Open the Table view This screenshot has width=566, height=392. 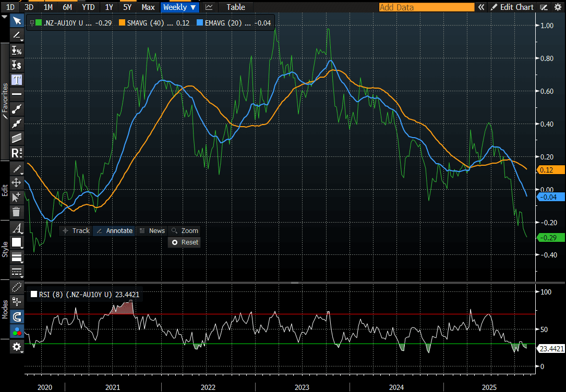[236, 7]
